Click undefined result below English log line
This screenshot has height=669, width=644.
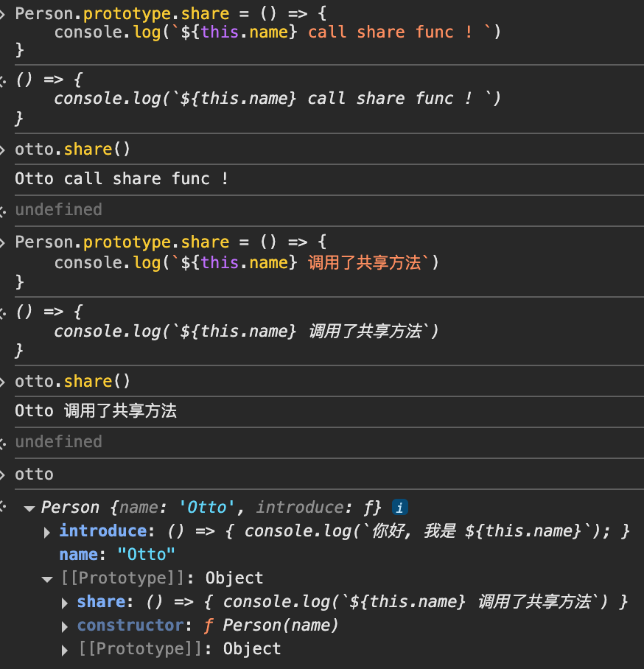(58, 210)
